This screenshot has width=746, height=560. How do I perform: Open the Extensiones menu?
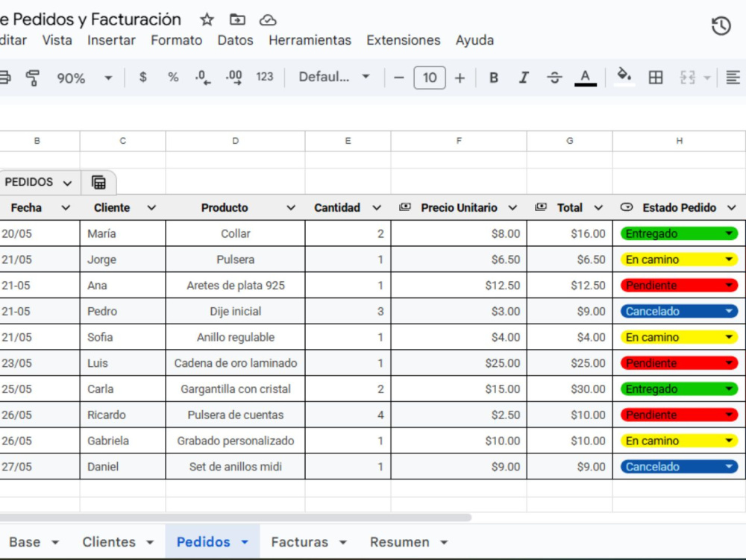(404, 40)
